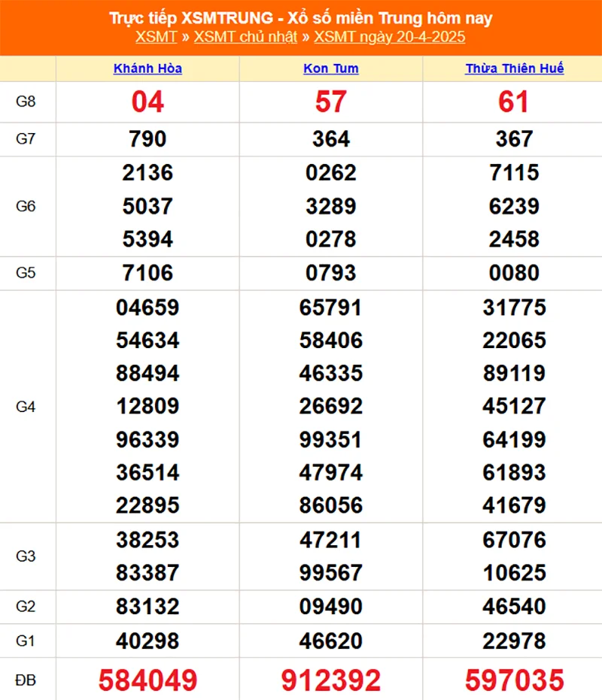Click G3 result 38253
This screenshot has height=700, width=602.
(x=147, y=540)
